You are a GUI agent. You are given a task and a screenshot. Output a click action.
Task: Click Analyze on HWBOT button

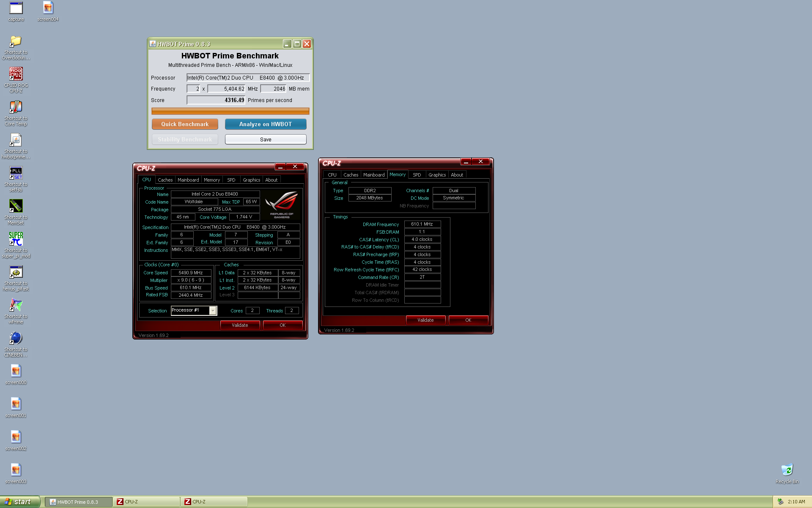coord(266,124)
